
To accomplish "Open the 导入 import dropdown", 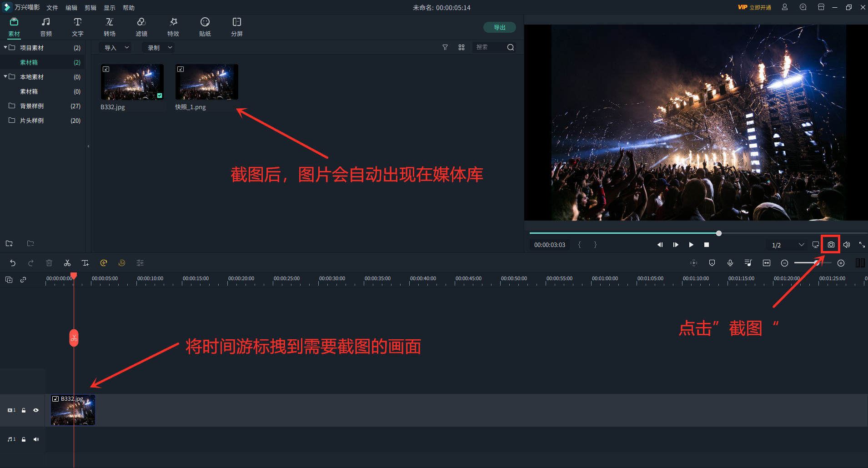I will click(x=115, y=47).
